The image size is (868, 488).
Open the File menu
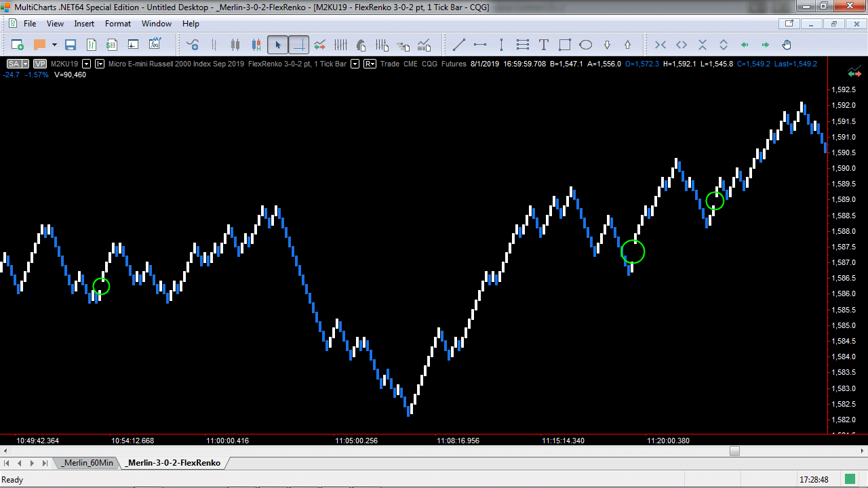point(30,24)
